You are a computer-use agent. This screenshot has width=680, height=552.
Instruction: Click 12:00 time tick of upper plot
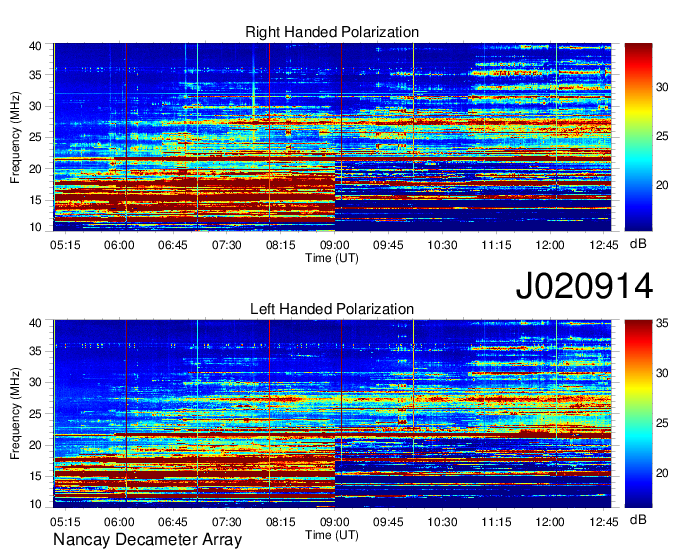pos(550,245)
